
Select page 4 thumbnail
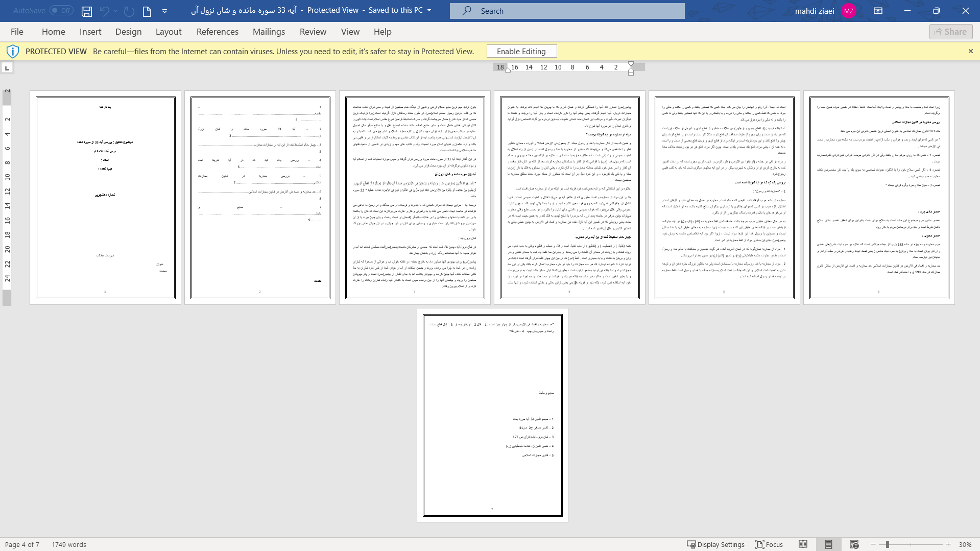(x=570, y=198)
